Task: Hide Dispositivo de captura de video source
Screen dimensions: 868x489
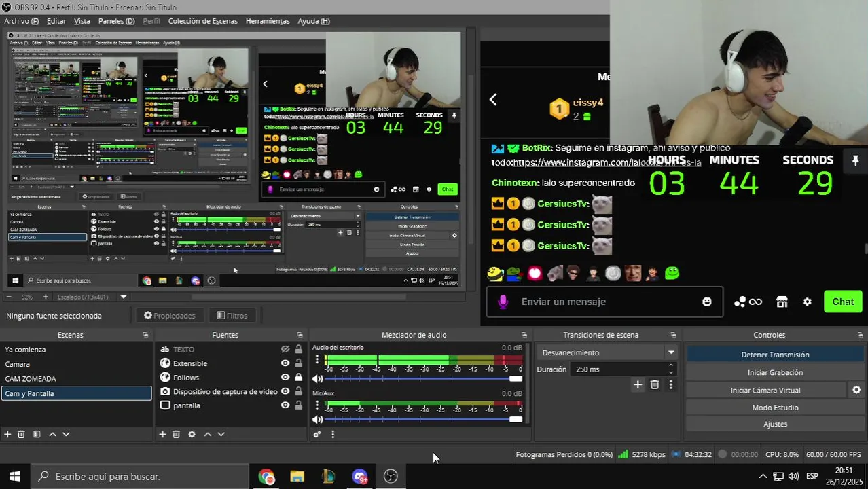Action: [x=285, y=391]
